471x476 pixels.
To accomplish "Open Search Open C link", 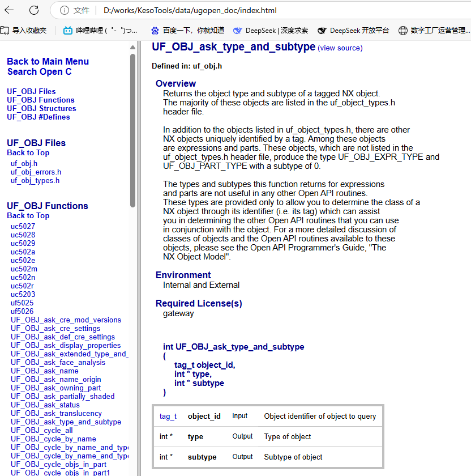I will point(40,71).
